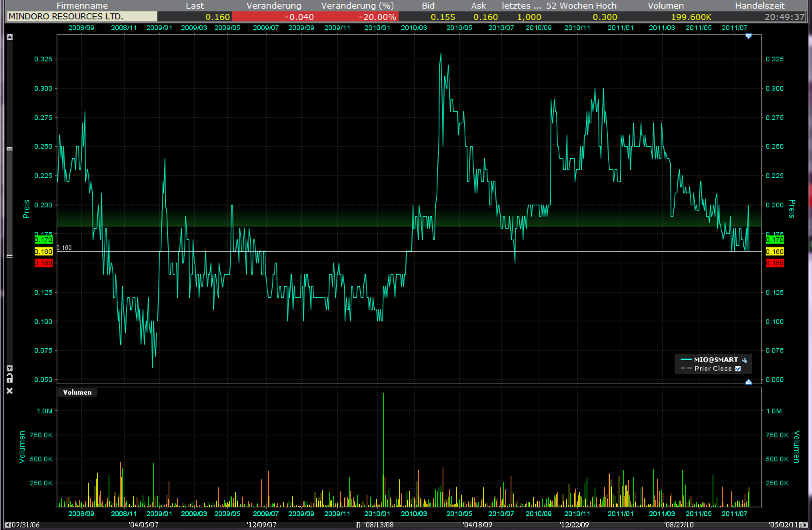Uncheck the Prior Close checkbox

point(738,369)
